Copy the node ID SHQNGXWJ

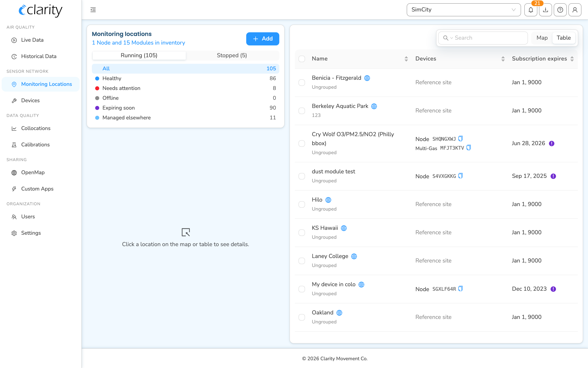coord(460,139)
